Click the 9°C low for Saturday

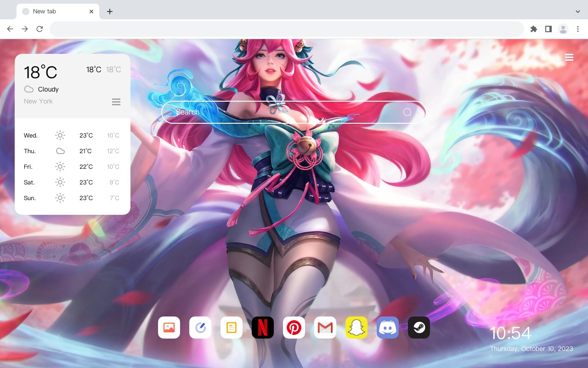[114, 182]
